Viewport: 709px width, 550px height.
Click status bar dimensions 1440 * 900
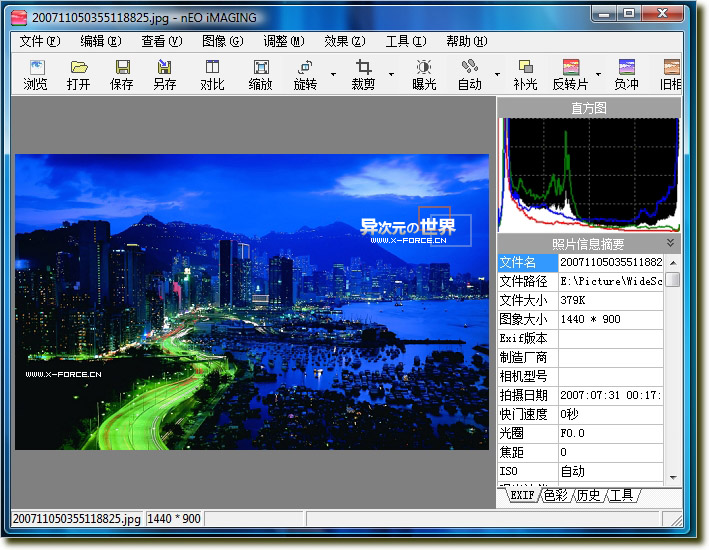click(174, 518)
